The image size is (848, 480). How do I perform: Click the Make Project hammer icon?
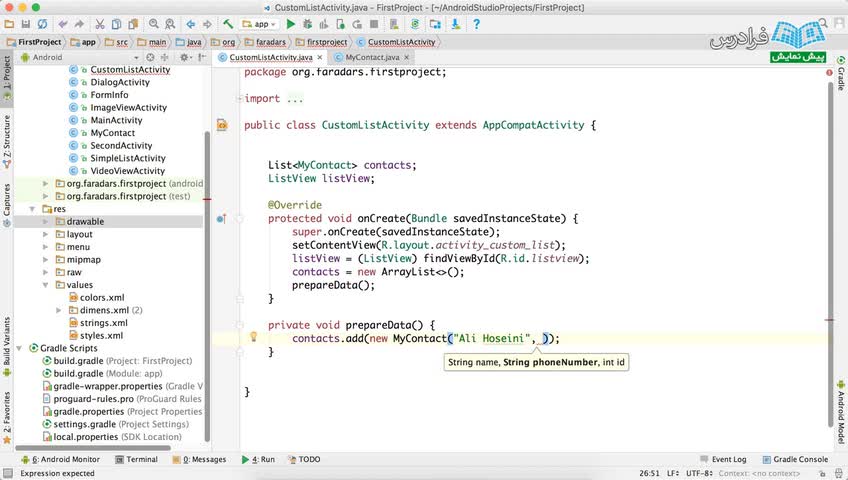[229, 23]
